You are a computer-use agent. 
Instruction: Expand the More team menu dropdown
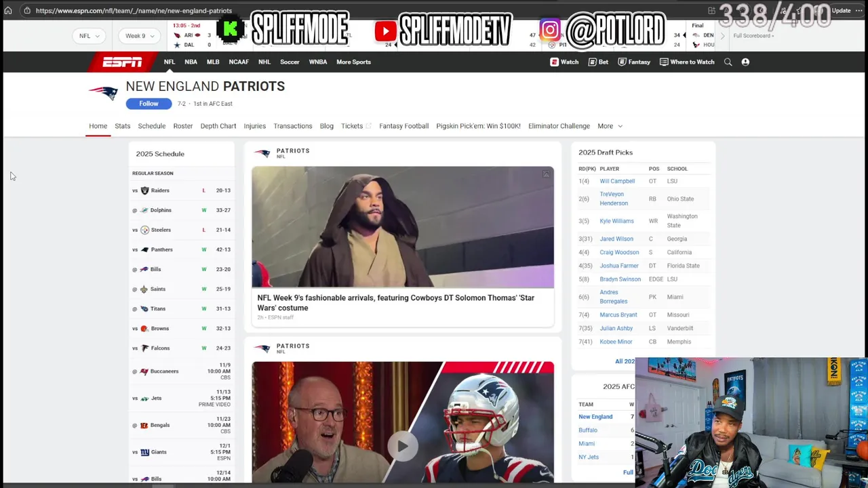tap(610, 126)
